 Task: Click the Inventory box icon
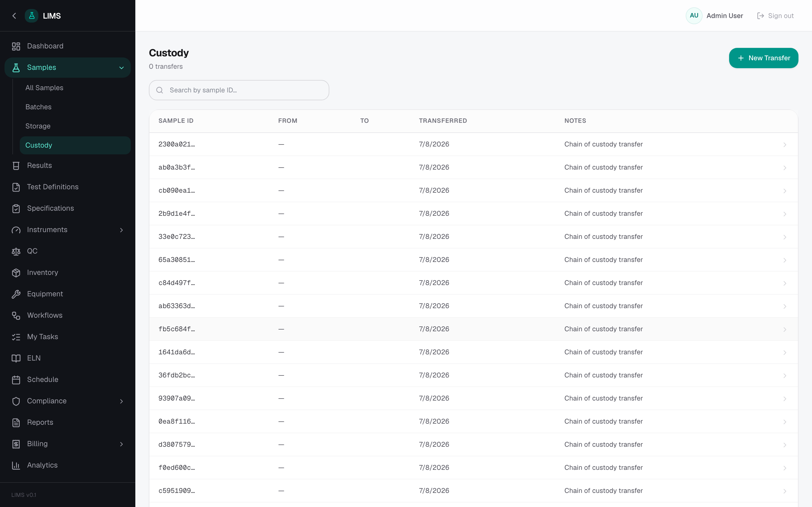(16, 273)
